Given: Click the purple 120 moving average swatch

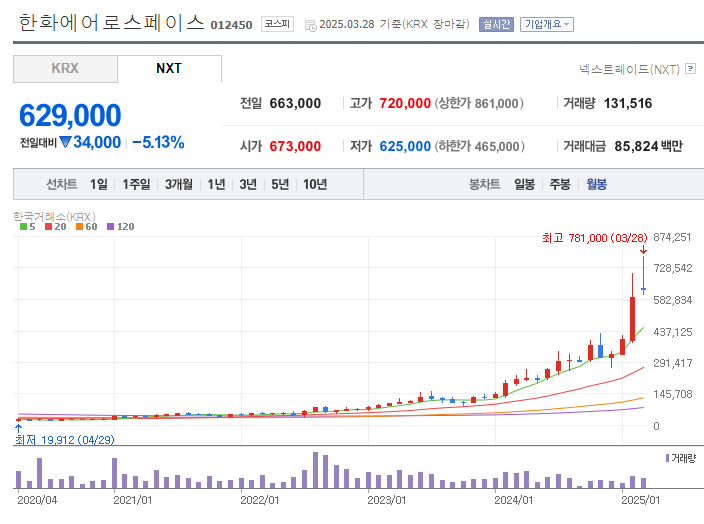Looking at the screenshot, I should pyautogui.click(x=110, y=227).
